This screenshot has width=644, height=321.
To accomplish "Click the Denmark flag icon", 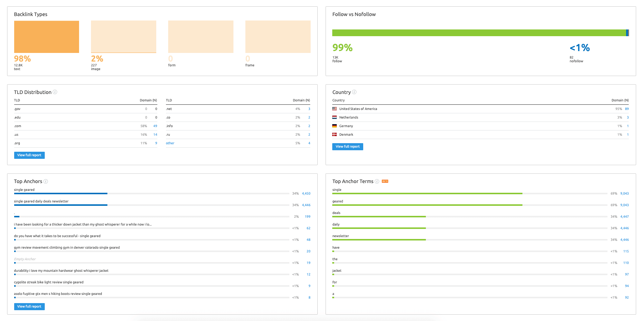I will pos(334,135).
